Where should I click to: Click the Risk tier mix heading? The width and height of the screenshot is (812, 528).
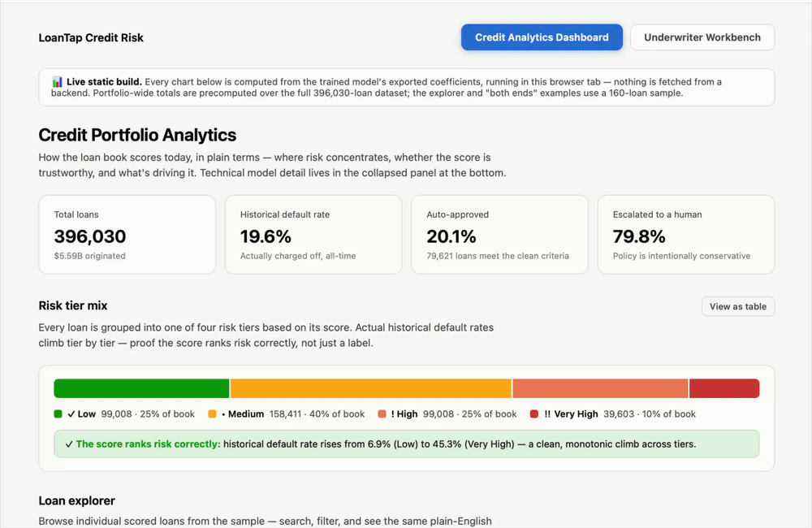[x=73, y=305]
